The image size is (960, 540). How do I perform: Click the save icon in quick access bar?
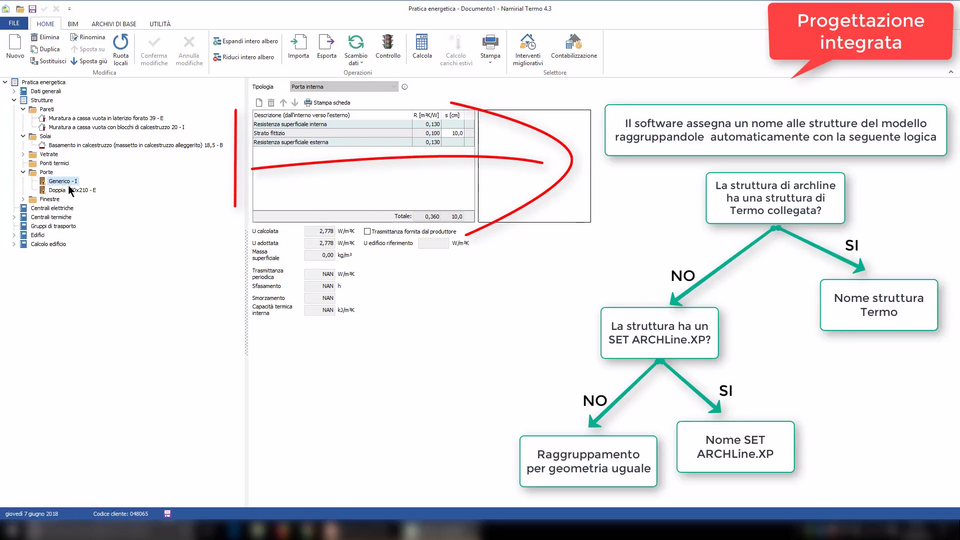(32, 9)
